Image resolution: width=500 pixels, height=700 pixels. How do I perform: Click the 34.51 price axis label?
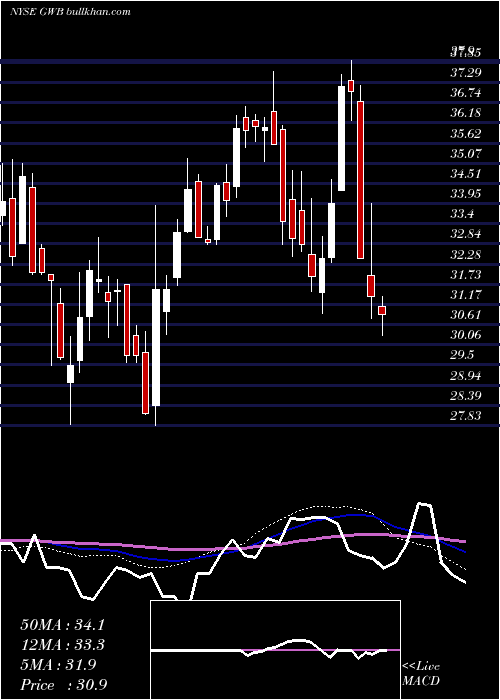(466, 174)
